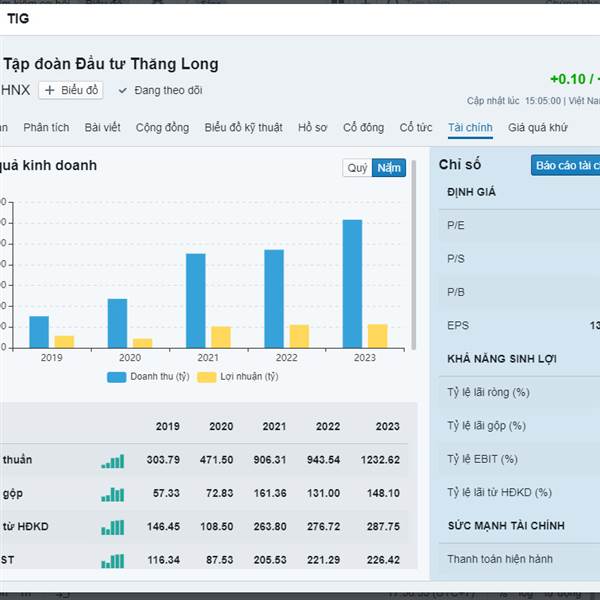
Task: Click the checkmark icon beside Đang theo dõi
Action: tap(122, 91)
